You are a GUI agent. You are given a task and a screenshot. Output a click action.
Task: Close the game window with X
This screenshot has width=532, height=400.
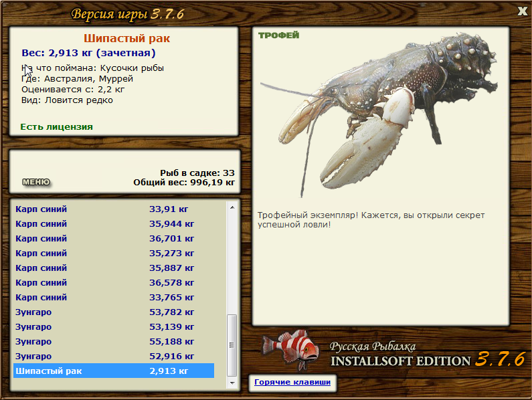point(523,11)
